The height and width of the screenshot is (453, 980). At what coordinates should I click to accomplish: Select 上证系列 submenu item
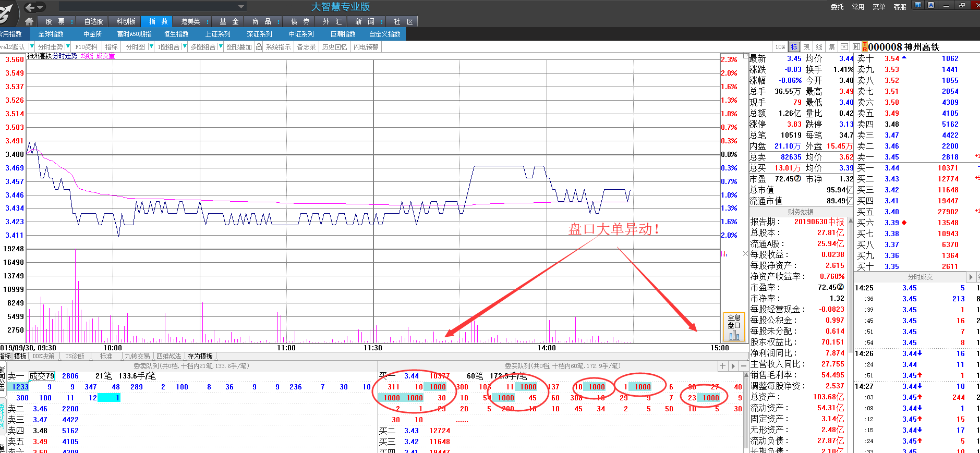(217, 34)
